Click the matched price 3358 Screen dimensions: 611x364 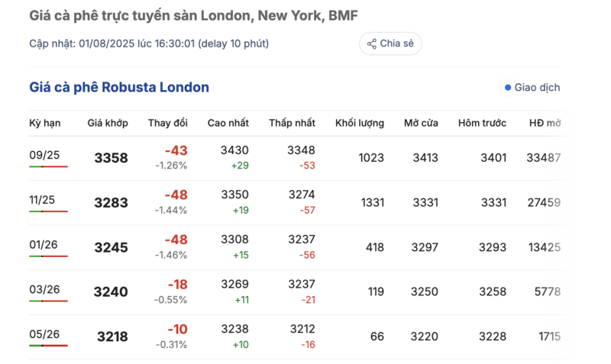(111, 158)
